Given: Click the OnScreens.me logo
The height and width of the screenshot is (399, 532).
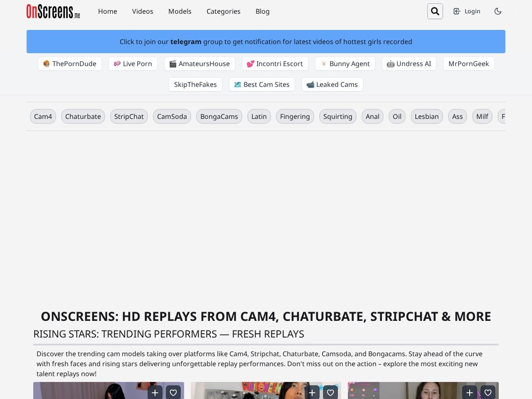Looking at the screenshot, I should (53, 11).
